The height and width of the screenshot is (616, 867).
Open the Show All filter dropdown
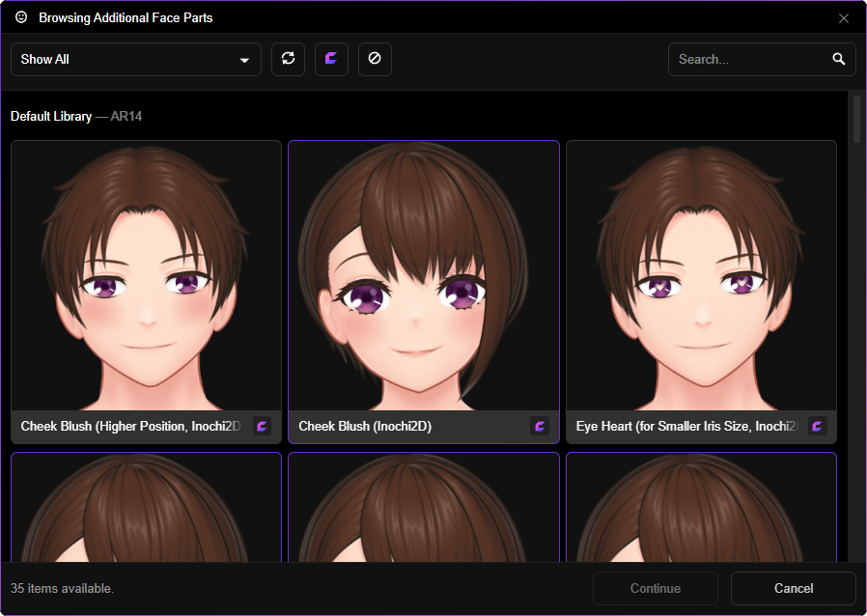coord(136,59)
